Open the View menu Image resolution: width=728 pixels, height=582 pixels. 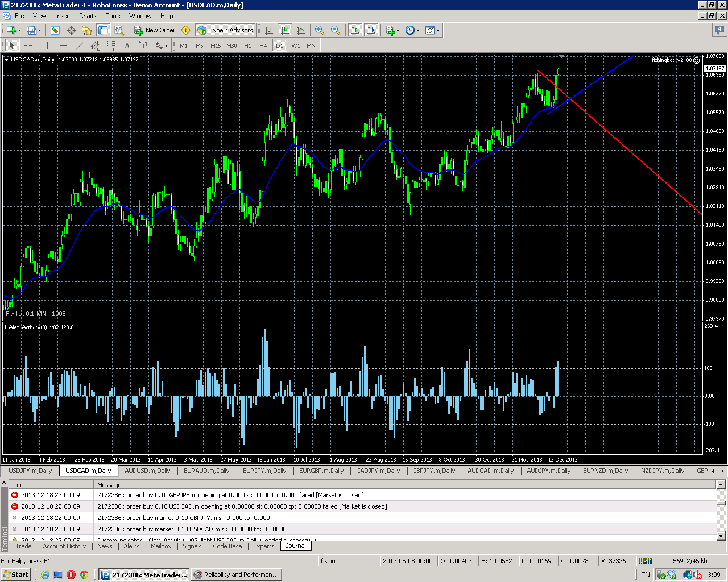[x=40, y=16]
